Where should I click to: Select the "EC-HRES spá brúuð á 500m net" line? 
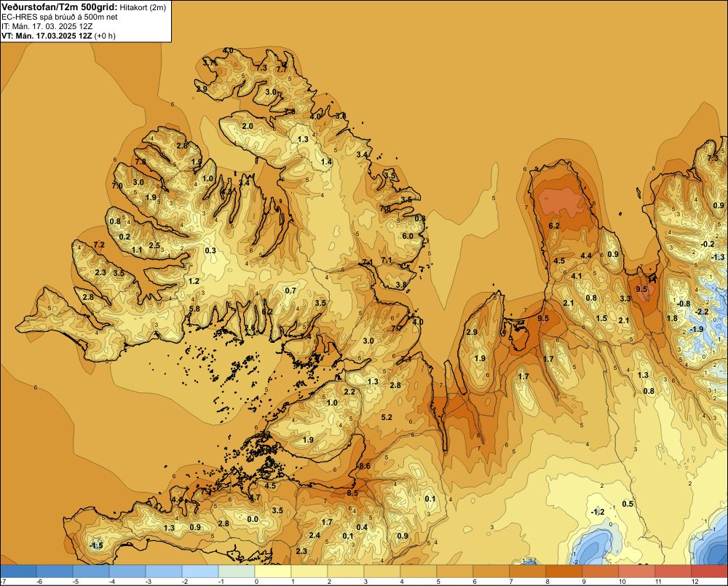[x=60, y=17]
